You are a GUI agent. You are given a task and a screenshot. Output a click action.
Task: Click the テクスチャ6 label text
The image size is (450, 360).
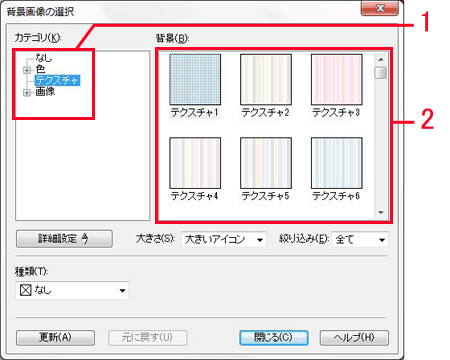pyautogui.click(x=336, y=196)
